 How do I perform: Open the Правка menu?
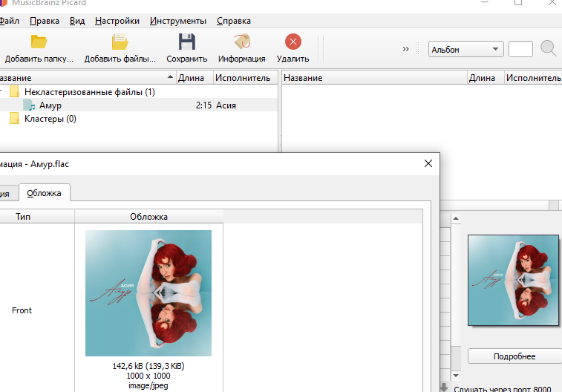click(45, 21)
